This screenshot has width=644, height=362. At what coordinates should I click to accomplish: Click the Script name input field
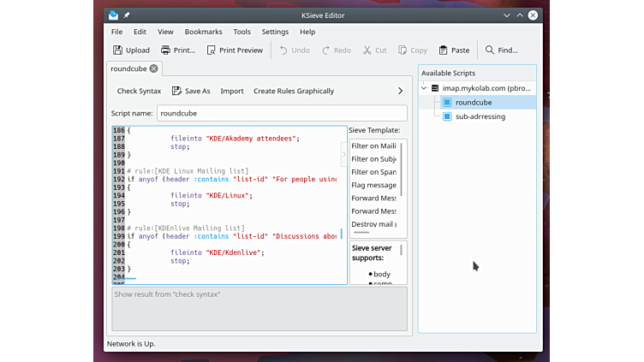point(282,113)
